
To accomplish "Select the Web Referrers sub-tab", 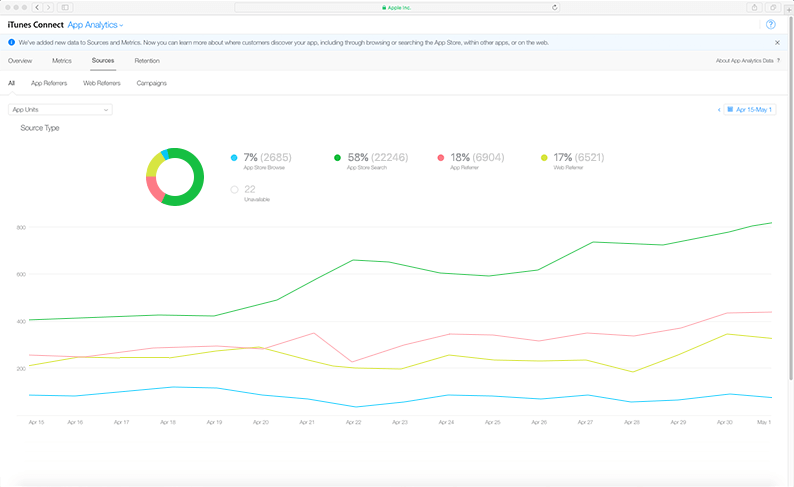I will [x=101, y=83].
